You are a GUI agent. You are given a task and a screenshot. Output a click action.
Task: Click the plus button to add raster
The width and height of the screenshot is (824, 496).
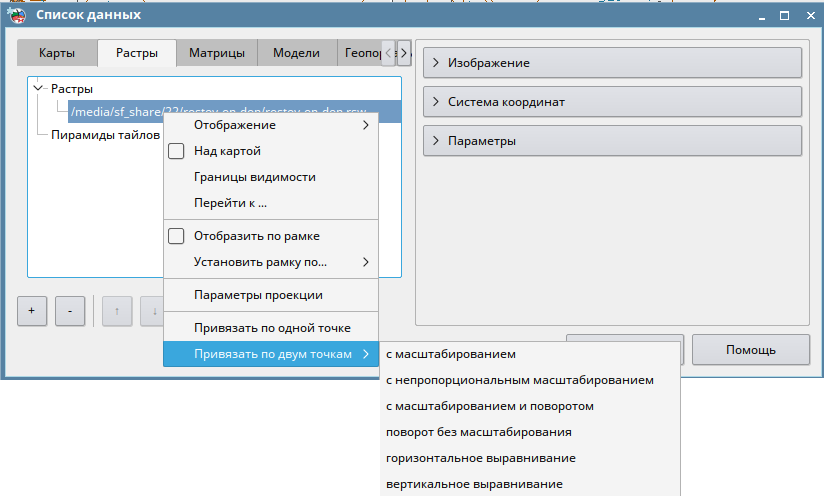31,311
